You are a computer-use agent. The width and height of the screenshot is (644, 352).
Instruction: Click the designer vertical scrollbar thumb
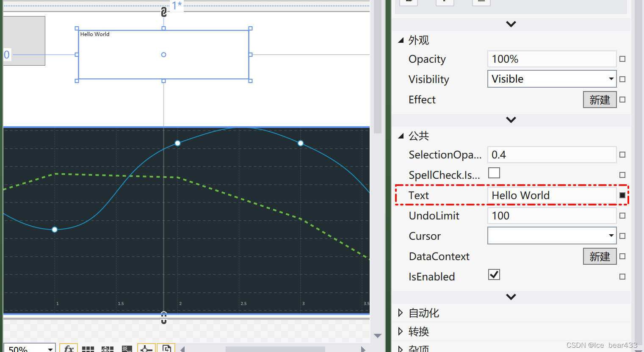(x=378, y=67)
